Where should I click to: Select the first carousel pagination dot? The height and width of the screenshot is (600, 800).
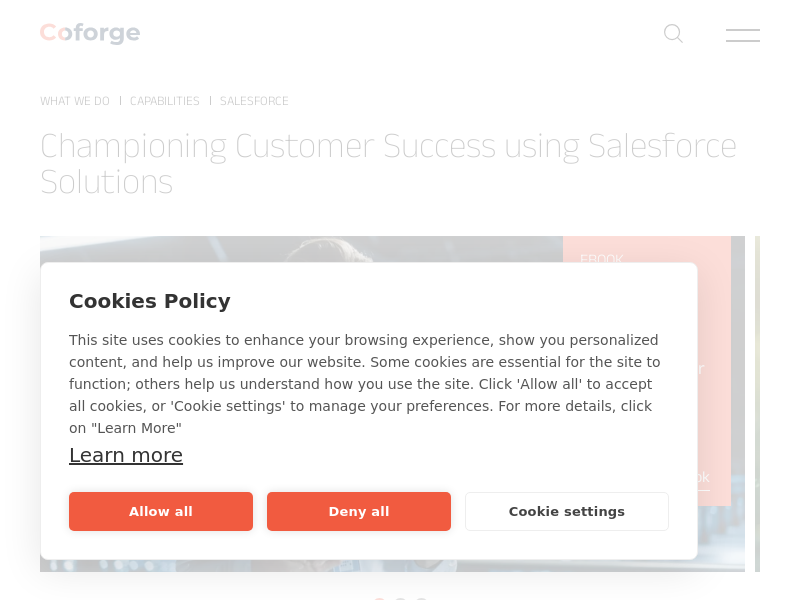(379, 599)
